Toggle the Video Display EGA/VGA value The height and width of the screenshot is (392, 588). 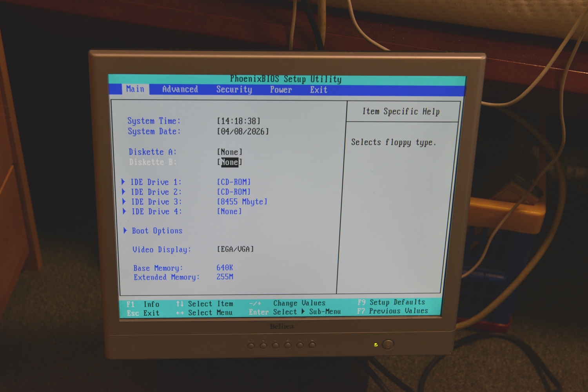(234, 249)
